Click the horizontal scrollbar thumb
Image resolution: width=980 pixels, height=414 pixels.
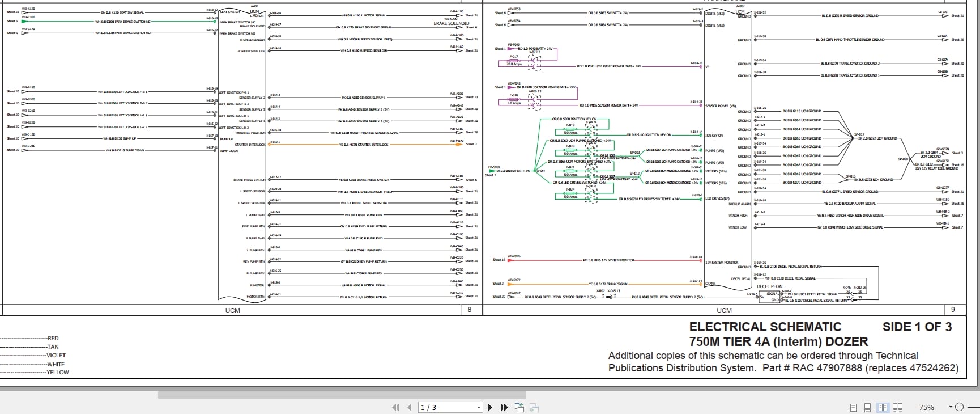click(x=342, y=395)
